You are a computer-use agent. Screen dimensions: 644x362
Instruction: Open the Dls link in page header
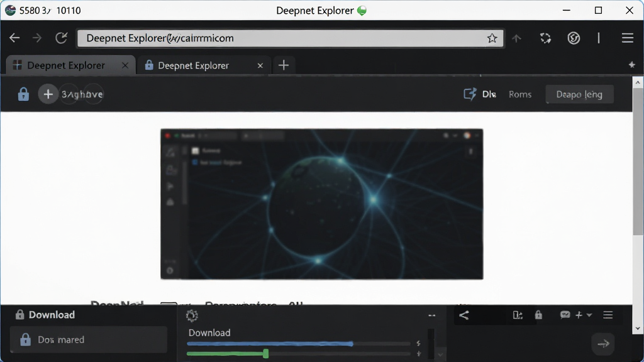(489, 94)
